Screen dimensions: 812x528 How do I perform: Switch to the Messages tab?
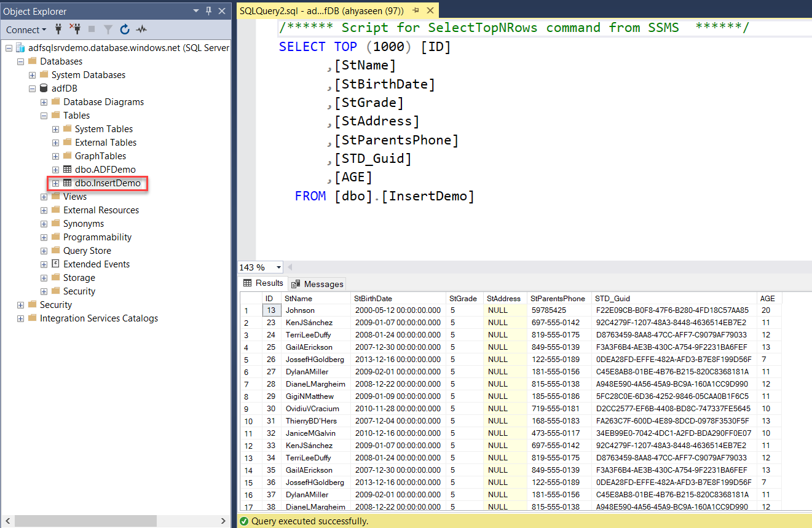click(x=323, y=283)
